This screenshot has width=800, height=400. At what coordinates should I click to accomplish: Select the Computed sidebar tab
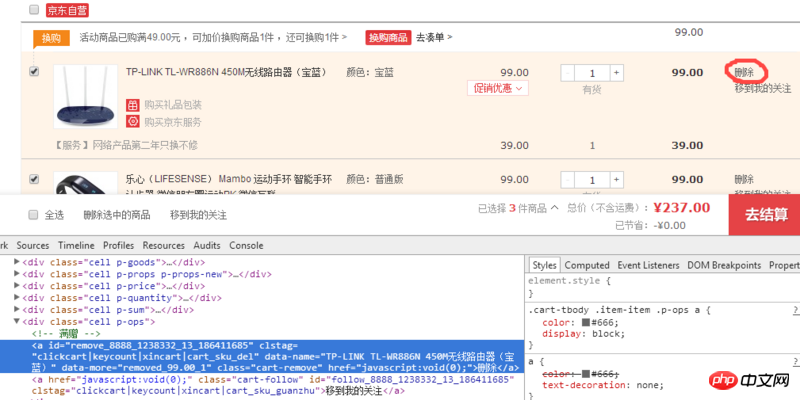(587, 265)
